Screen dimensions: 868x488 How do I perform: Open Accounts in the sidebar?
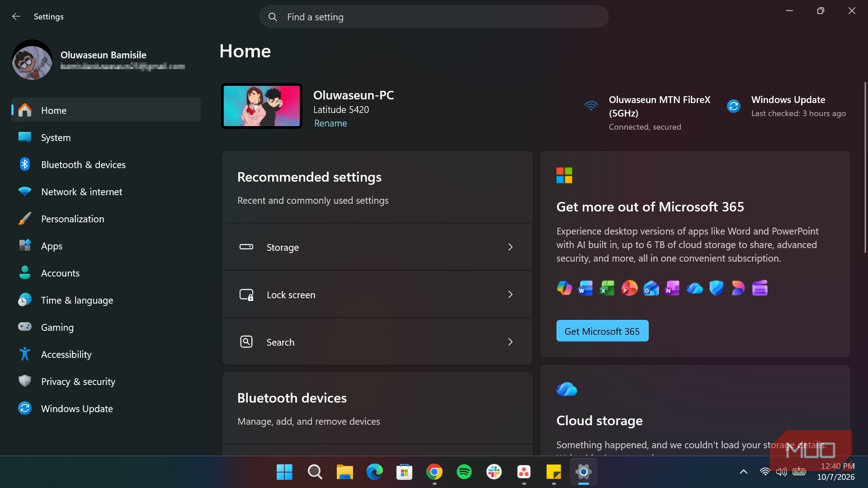coord(106,273)
